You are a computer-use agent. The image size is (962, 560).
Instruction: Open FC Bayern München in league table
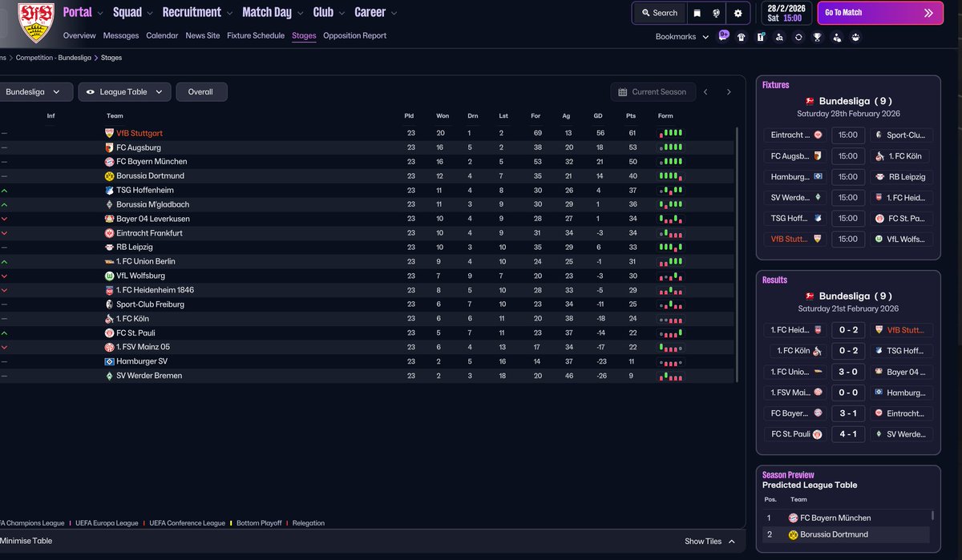click(152, 162)
